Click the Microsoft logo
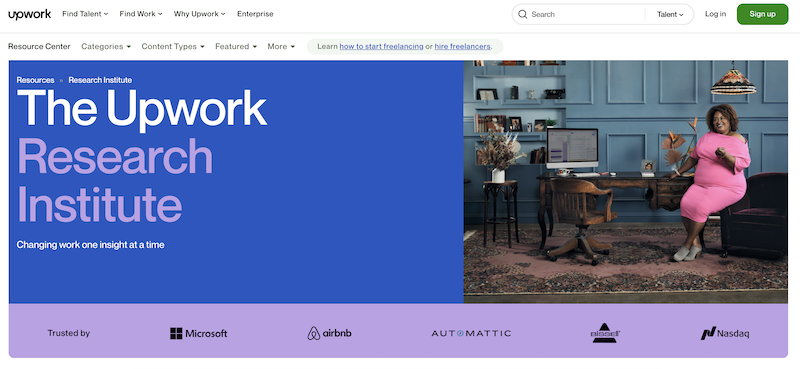Image resolution: width=800 pixels, height=369 pixels. tap(198, 333)
